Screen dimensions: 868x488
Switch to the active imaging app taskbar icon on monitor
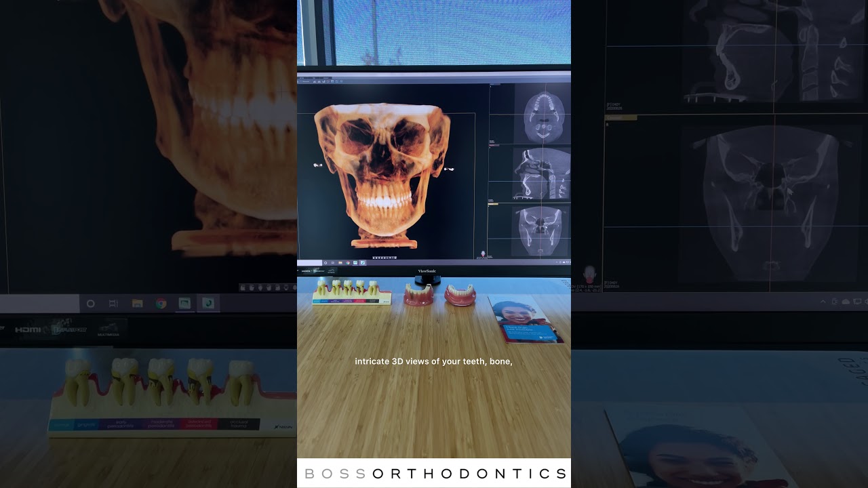[363, 263]
